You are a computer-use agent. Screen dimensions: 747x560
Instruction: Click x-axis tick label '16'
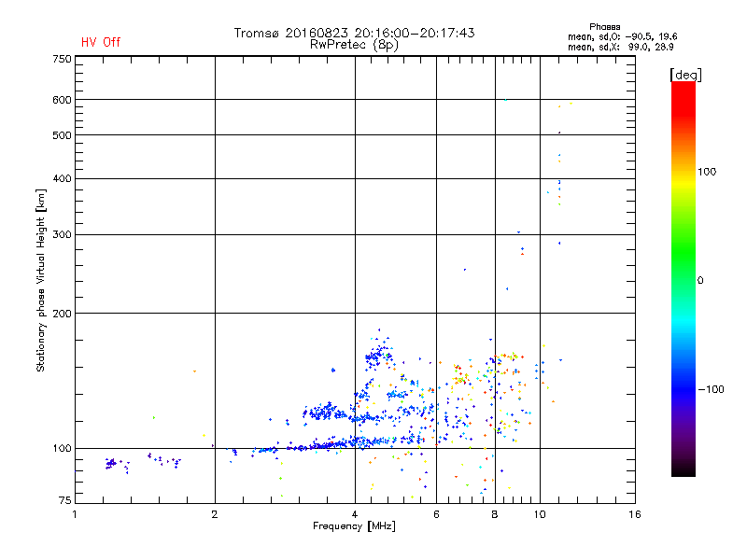[x=635, y=514]
